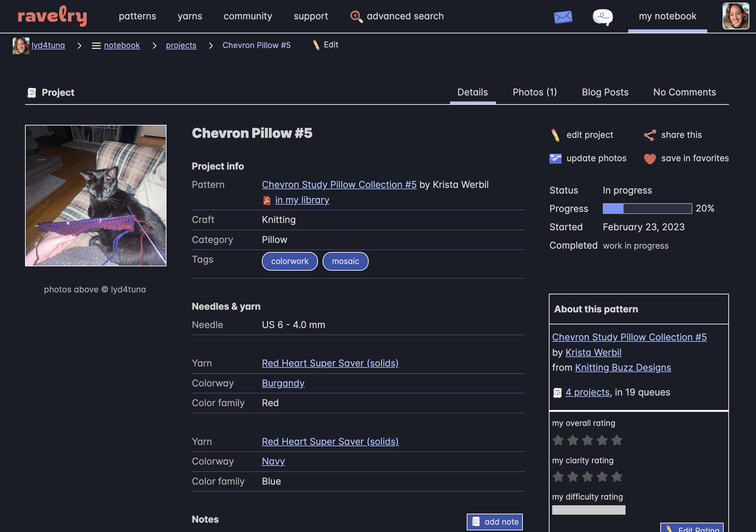Click the advanced search magnifier icon
The height and width of the screenshot is (532, 756).
coord(356,16)
